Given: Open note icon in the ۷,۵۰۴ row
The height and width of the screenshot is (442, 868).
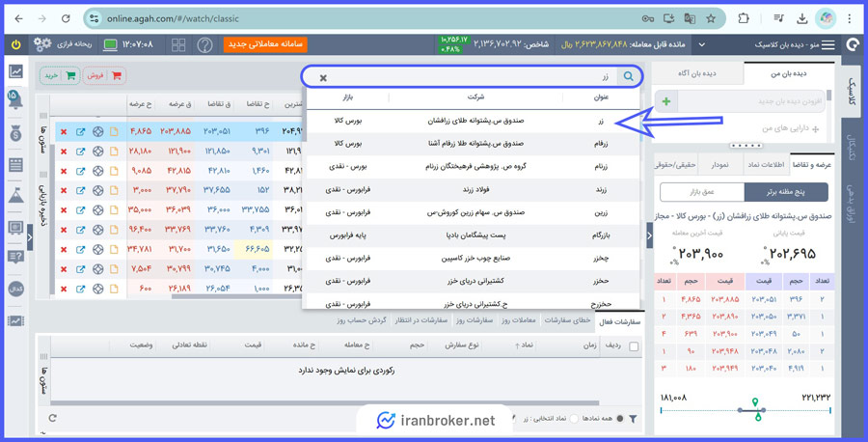Looking at the screenshot, I should click(x=114, y=269).
